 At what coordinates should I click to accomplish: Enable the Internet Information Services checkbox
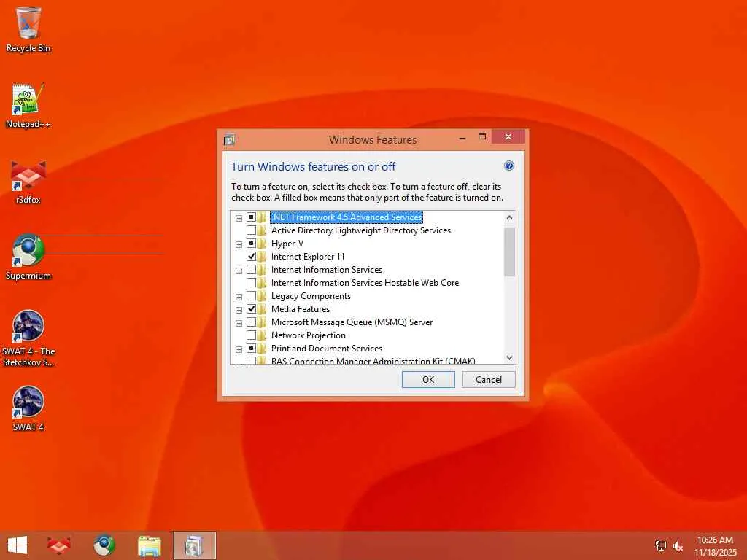pos(251,270)
